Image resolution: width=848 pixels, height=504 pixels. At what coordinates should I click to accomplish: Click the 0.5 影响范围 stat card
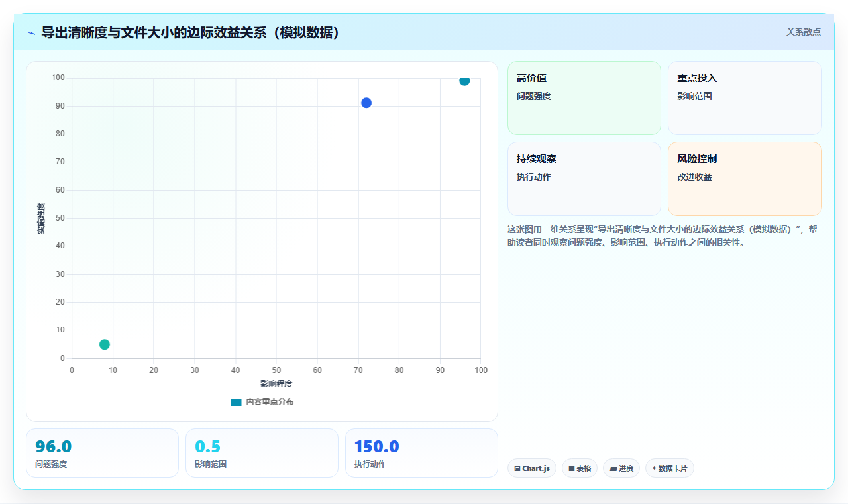[262, 453]
